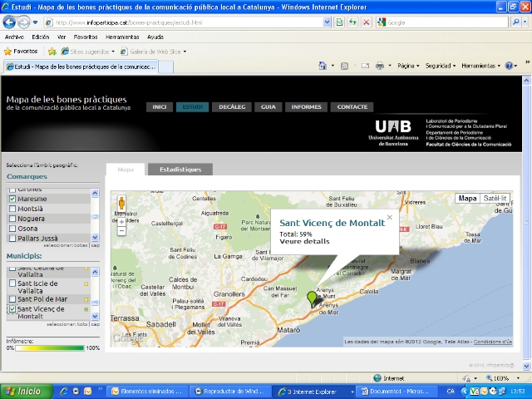Check the Pallars Jussà checkbox
Viewport: 532px width, 399px height.
pos(12,239)
